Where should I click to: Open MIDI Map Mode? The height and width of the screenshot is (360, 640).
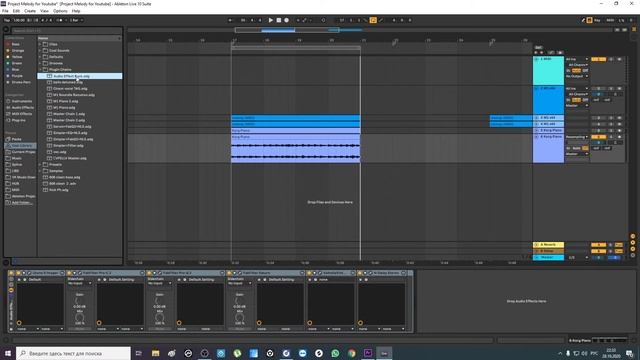click(x=610, y=20)
